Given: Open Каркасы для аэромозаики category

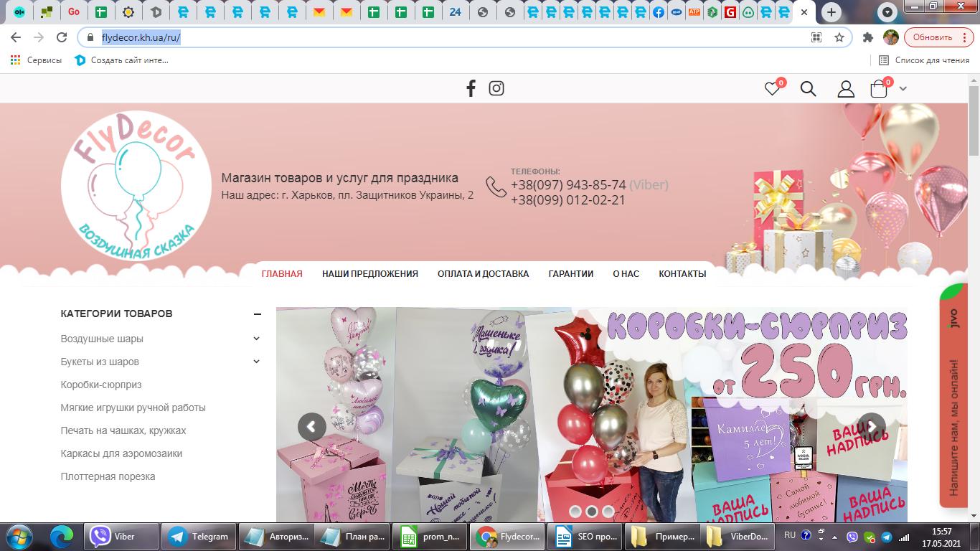Looking at the screenshot, I should pos(122,453).
